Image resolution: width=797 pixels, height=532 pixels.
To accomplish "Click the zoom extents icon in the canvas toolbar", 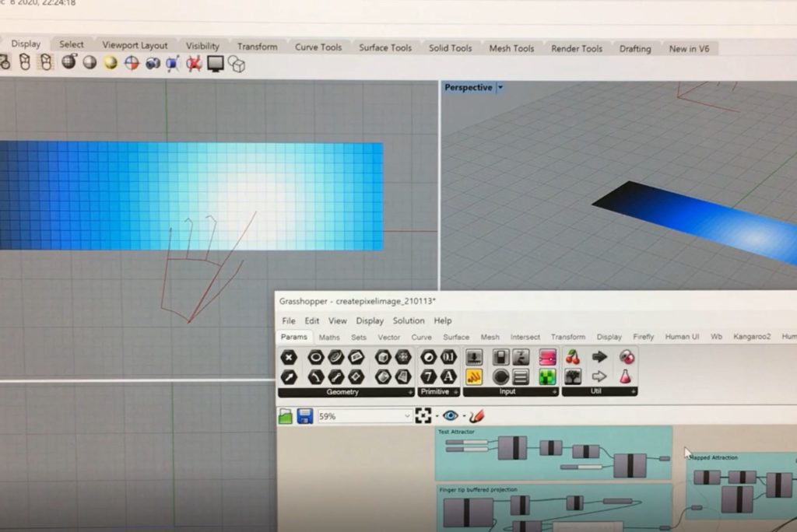I will pyautogui.click(x=423, y=416).
